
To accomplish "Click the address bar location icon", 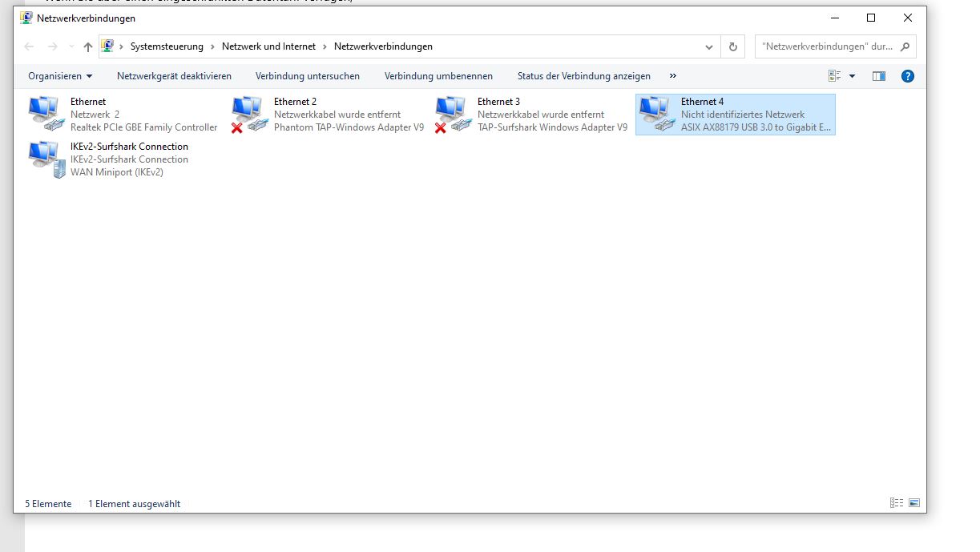I will point(108,46).
